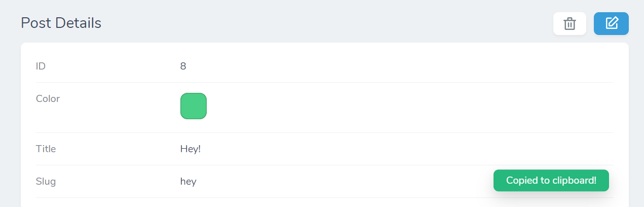This screenshot has height=207, width=644.
Task: Click the "Post Details" heading
Action: point(61,23)
